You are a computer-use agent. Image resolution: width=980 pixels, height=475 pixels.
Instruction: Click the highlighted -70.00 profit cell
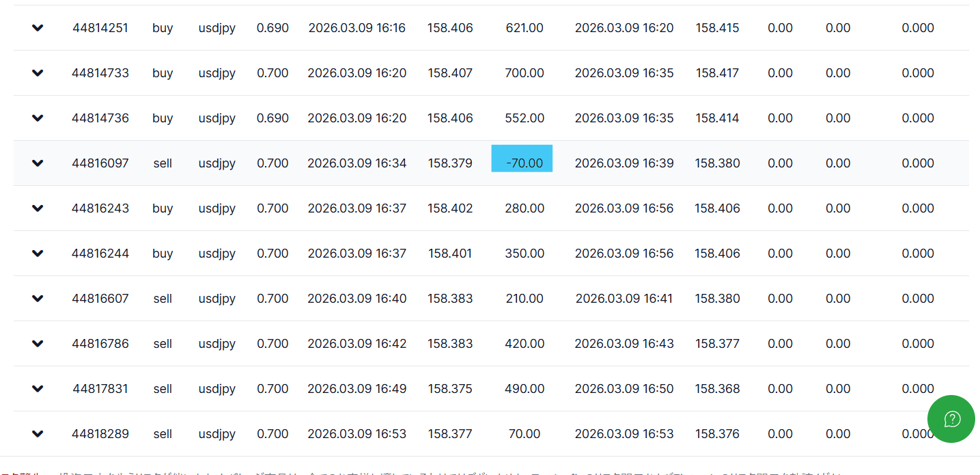coord(522,159)
